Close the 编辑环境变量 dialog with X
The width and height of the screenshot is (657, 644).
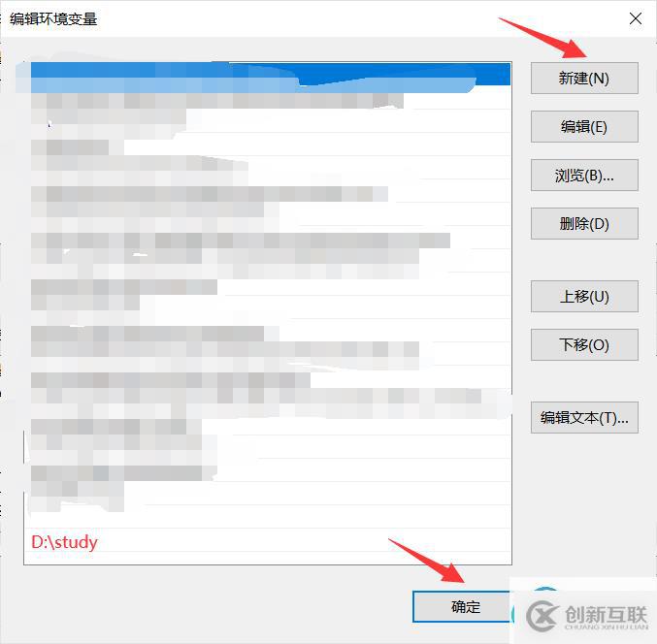636,18
